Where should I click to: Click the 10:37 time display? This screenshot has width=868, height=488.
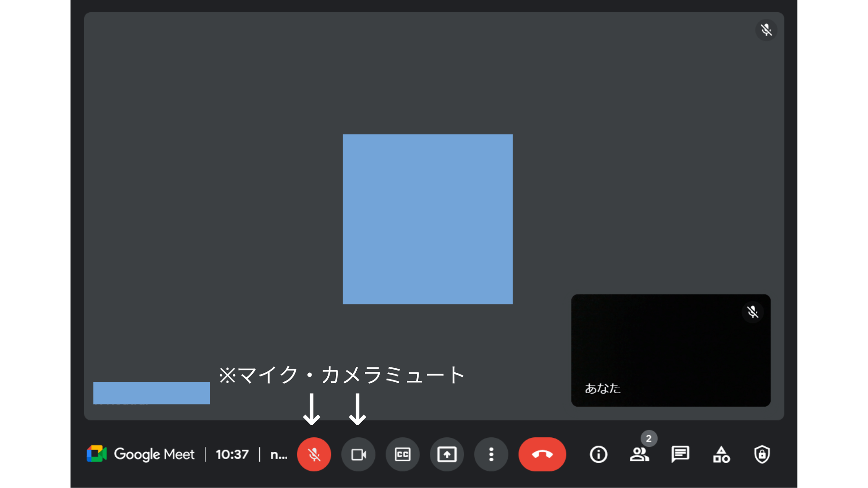pos(232,455)
